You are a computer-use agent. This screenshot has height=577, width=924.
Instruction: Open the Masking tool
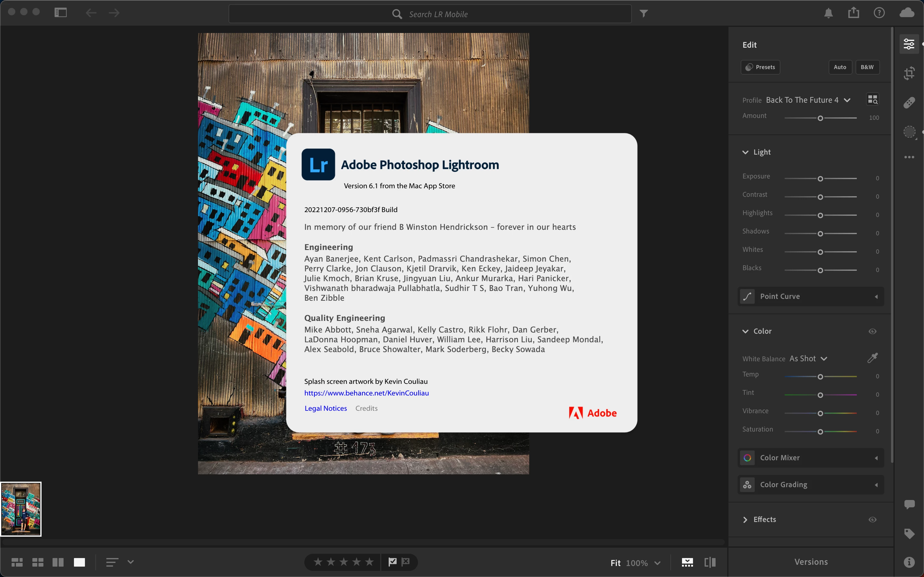click(909, 132)
